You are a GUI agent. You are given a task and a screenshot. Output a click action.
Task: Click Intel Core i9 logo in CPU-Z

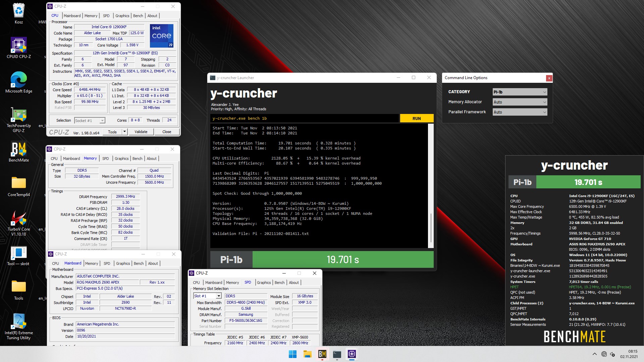pyautogui.click(x=162, y=36)
